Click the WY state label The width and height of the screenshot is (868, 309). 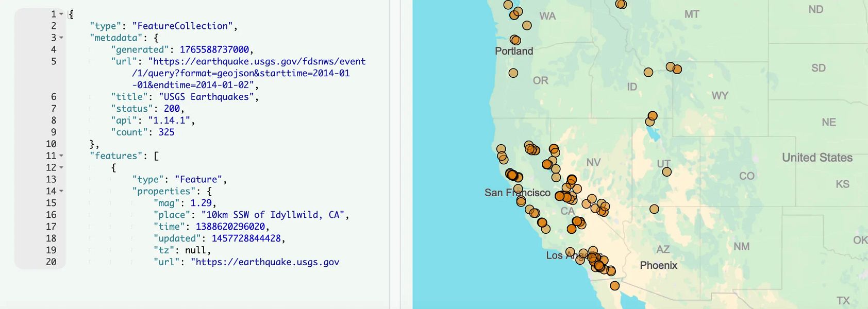tap(720, 96)
